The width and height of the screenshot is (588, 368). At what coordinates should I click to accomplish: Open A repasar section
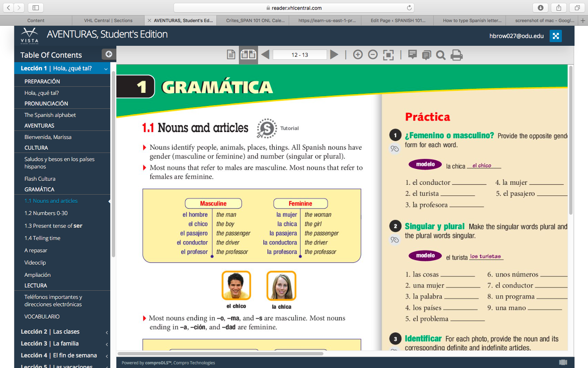[36, 250]
